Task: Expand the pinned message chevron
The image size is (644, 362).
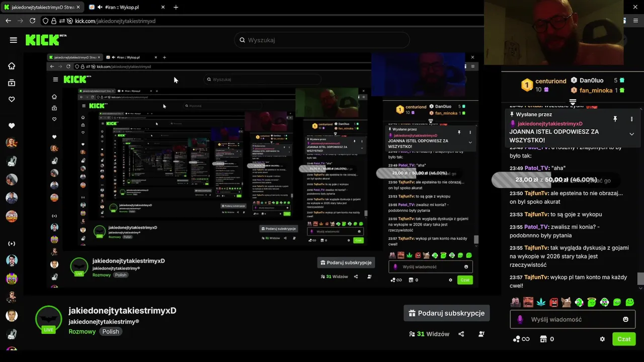Action: (631, 134)
